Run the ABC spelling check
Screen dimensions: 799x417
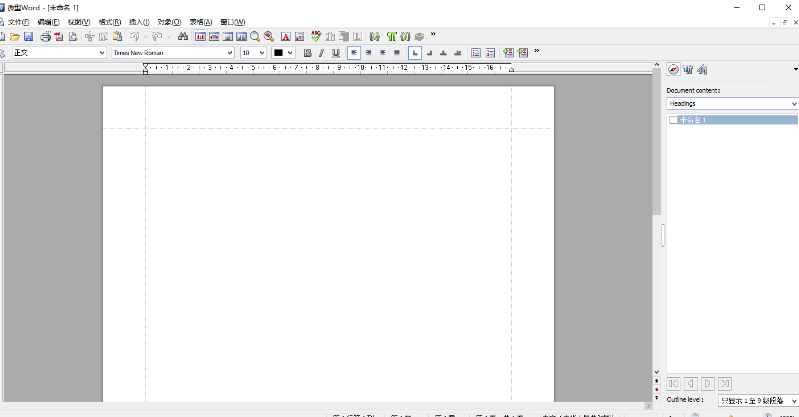pyautogui.click(x=316, y=37)
